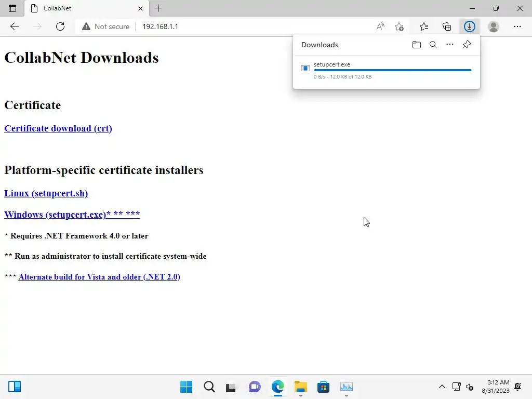Open the profile avatar icon
The height and width of the screenshot is (399, 532).
coord(494,26)
